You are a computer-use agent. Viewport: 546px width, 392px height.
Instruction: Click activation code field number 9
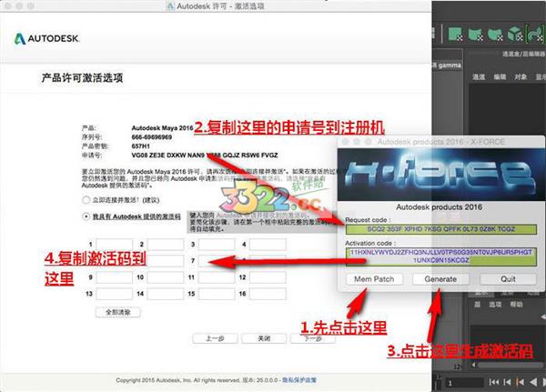[x=115, y=277]
